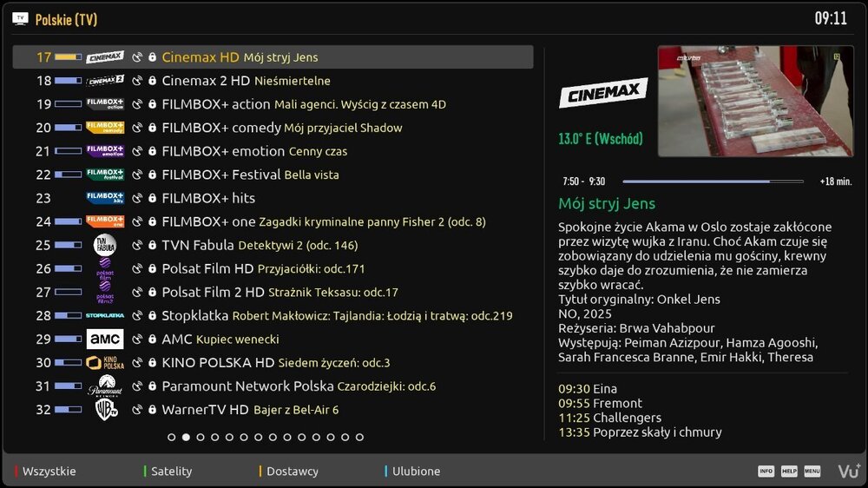
Task: Click upcoming 13:35 Poprzez skały i chmury
Action: pyautogui.click(x=640, y=432)
